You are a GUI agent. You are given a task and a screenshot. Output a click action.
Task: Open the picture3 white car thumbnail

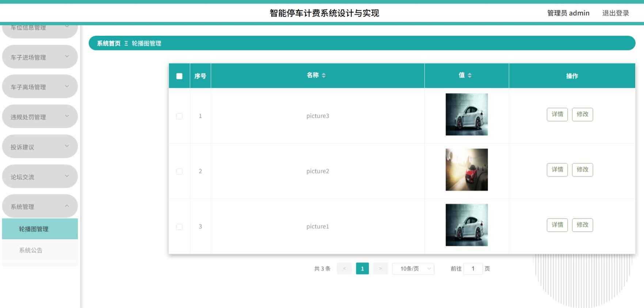(466, 114)
